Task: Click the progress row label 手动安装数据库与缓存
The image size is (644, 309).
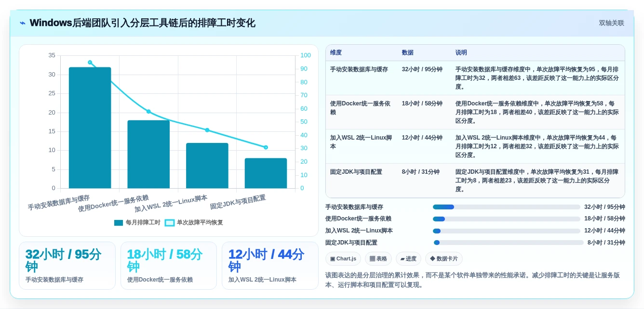Action: pos(354,207)
